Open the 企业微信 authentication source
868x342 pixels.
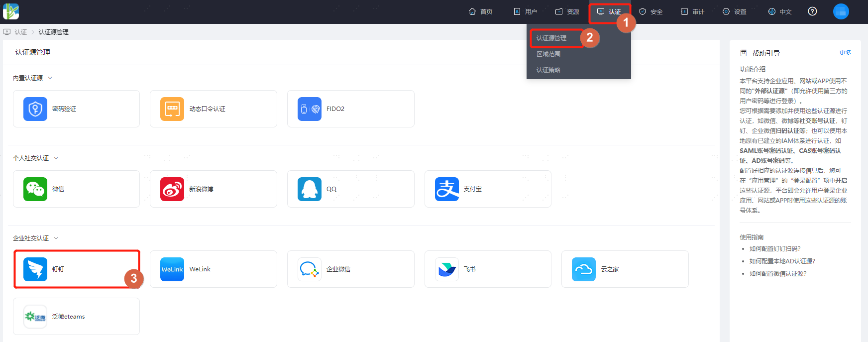(x=350, y=269)
